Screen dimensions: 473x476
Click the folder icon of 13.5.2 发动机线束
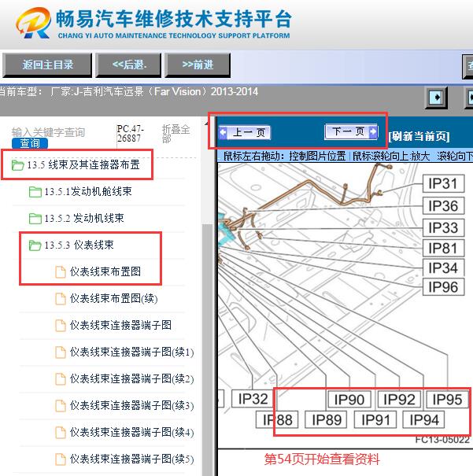tap(35, 219)
